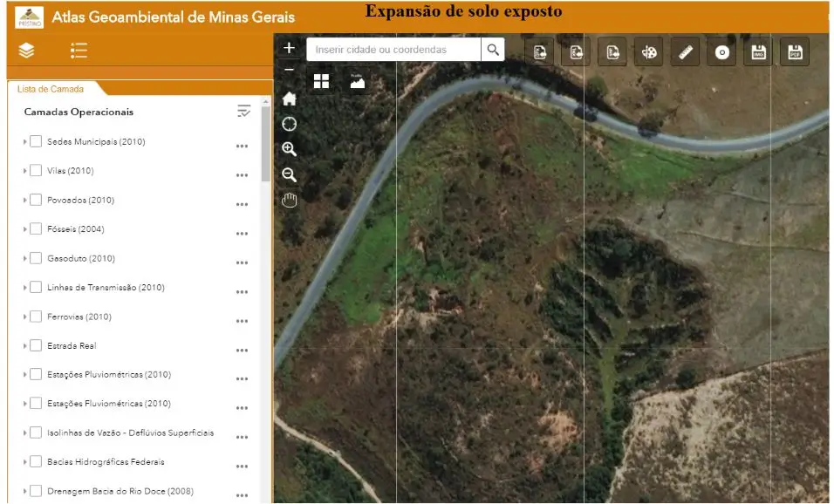Open the elevation profile tool
The width and height of the screenshot is (834, 504).
pos(357,81)
